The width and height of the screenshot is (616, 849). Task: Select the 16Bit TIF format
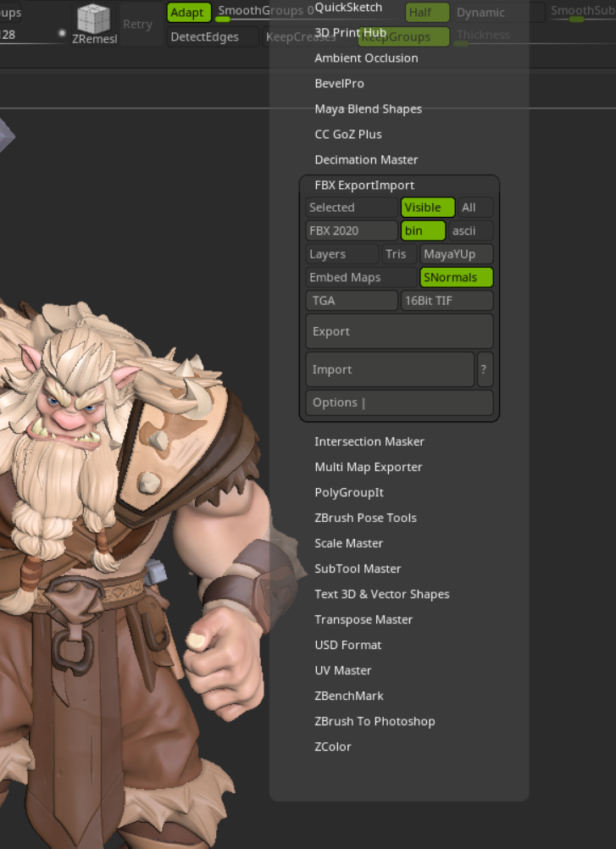coord(447,301)
